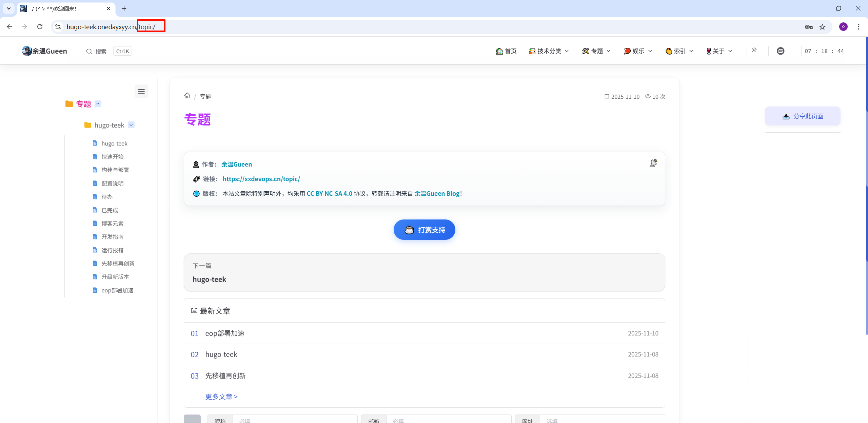Open 快速开始 in sidebar tree

pos(113,157)
